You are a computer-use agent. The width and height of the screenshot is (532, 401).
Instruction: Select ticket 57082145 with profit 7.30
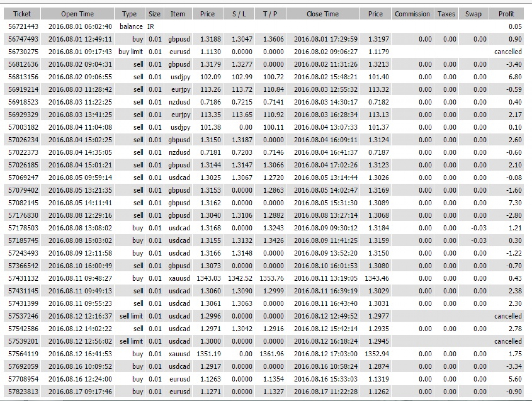point(23,203)
